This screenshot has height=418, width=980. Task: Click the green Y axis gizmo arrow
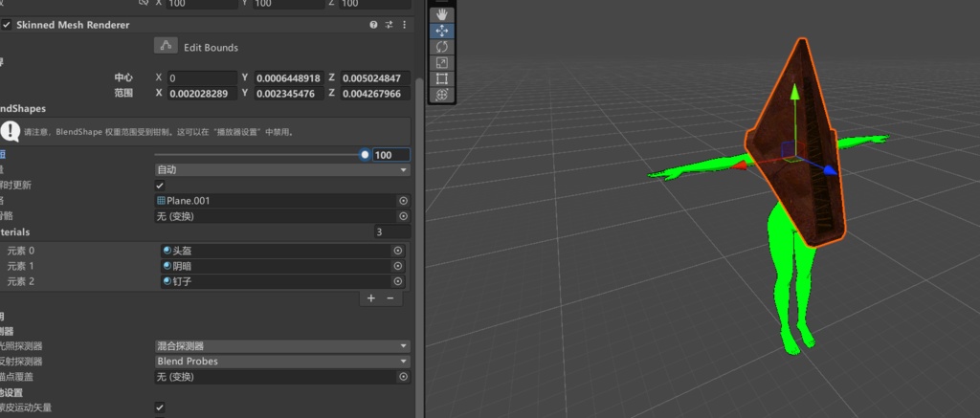click(x=794, y=93)
